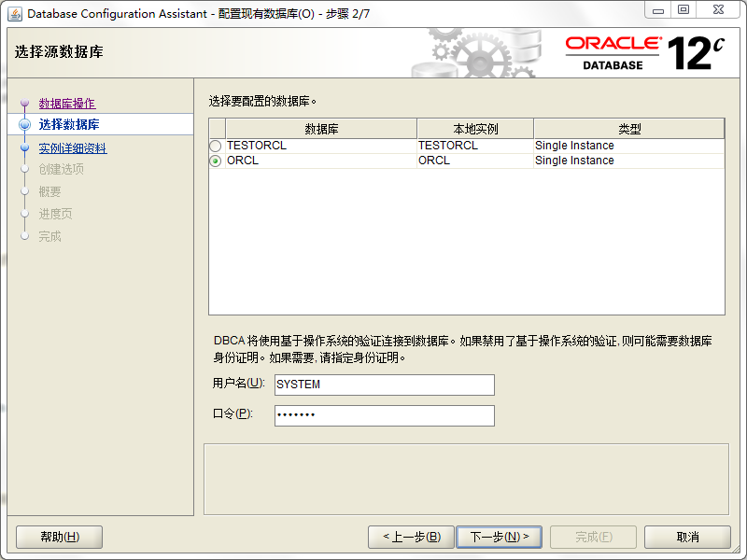Viewport: 747px width, 560px height.
Task: Click Single Instance cell in ORCL row
Action: point(629,161)
